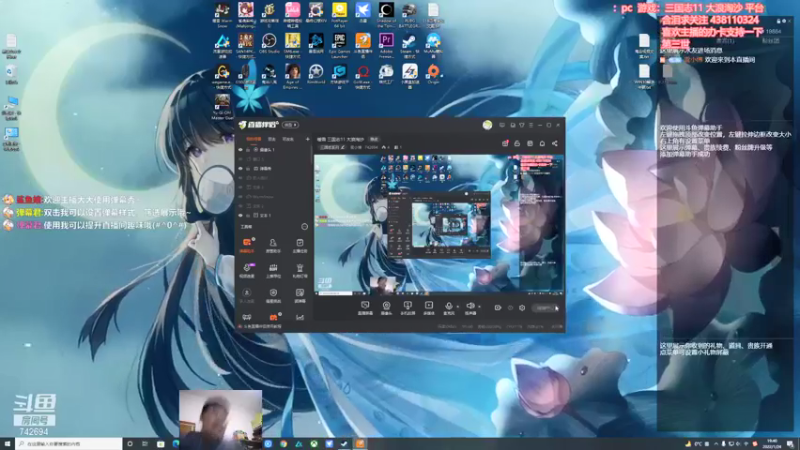This screenshot has height=450, width=800.
Task: Click the live preview canvas
Action: coord(439,224)
